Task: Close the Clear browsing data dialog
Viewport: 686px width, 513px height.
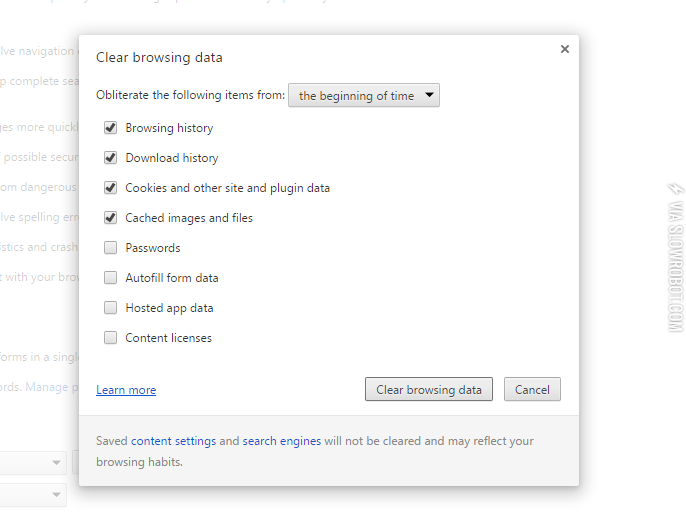Action: coord(565,49)
